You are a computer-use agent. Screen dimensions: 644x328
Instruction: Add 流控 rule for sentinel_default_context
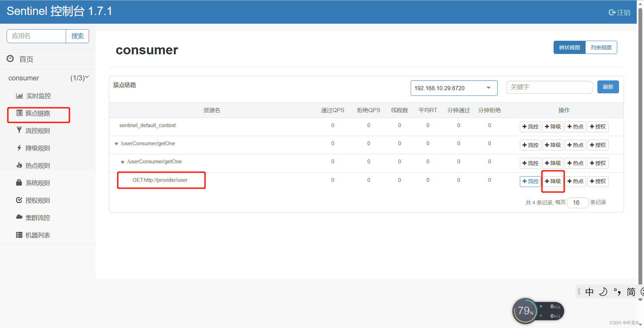point(530,127)
